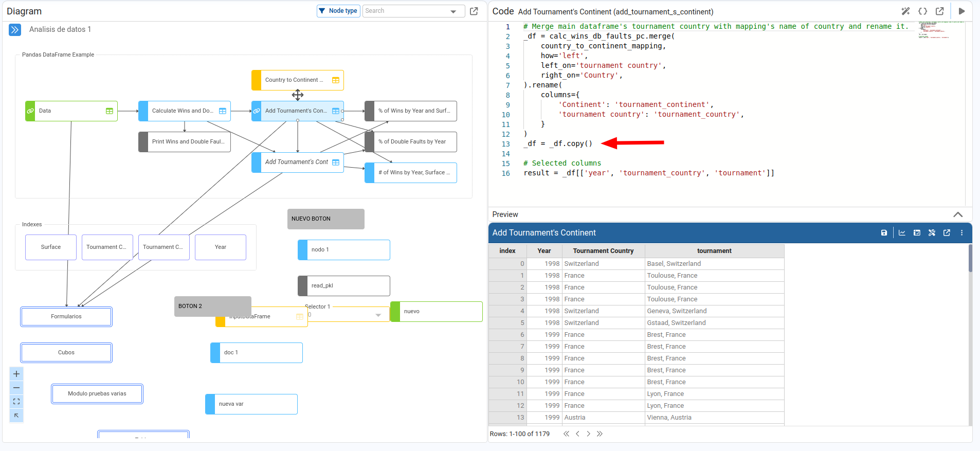Toggle the Node type filter
This screenshot has width=980, height=451.
(x=338, y=11)
